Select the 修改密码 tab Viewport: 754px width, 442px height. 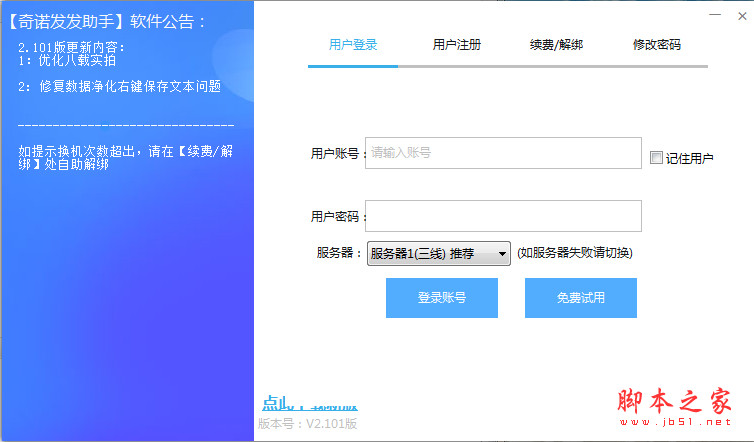(x=656, y=45)
